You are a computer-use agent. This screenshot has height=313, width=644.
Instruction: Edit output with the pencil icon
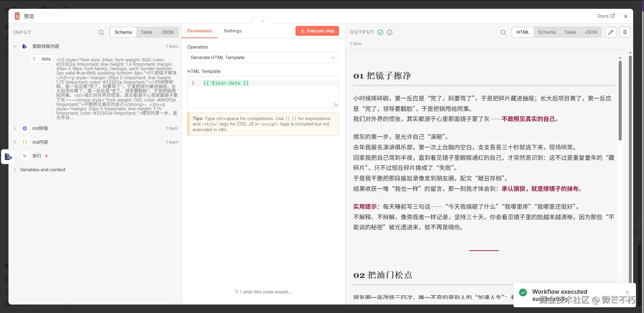click(611, 32)
